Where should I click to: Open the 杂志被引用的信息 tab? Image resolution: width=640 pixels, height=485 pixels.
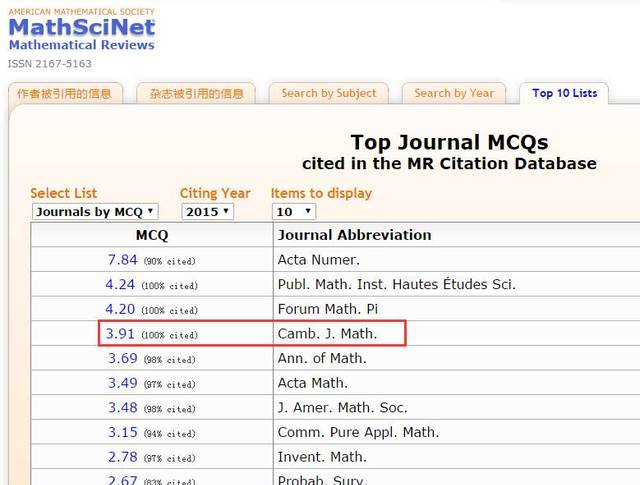(x=196, y=93)
